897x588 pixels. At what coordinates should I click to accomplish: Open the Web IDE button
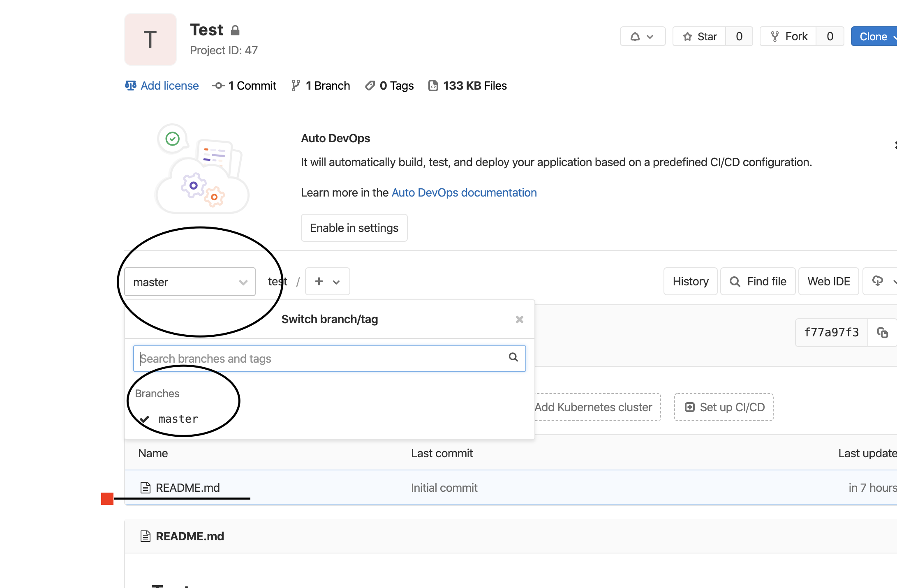tap(828, 281)
